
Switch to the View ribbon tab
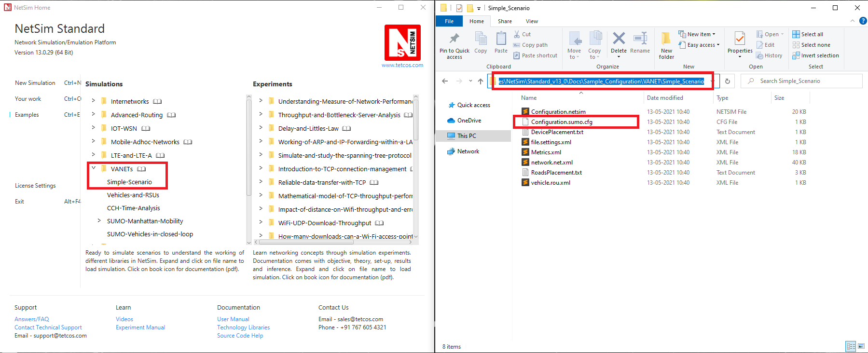tap(532, 21)
